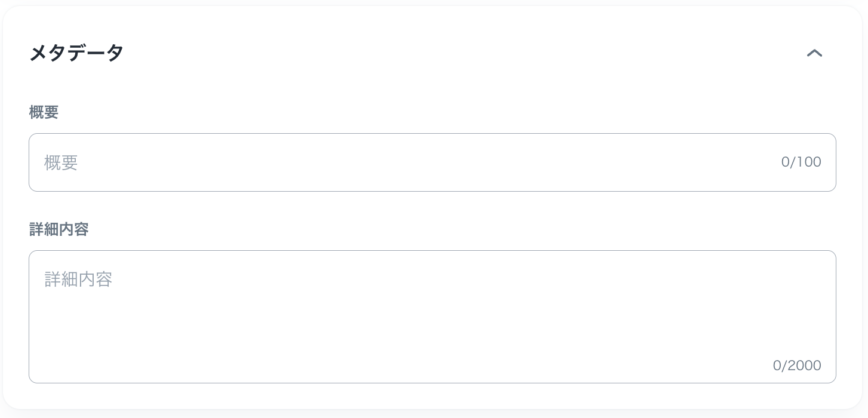Toggle the メタデータ panel closed
Viewport: 868px width, 418px height.
coord(814,53)
